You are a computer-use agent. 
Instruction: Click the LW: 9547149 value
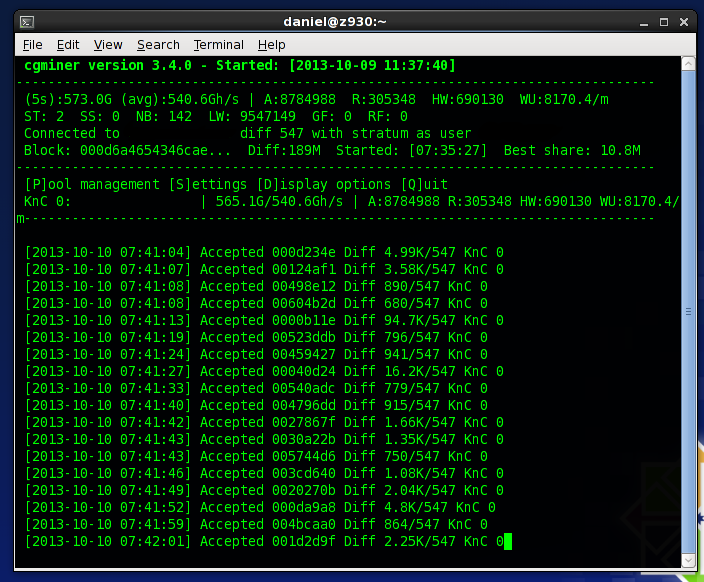click(x=252, y=116)
